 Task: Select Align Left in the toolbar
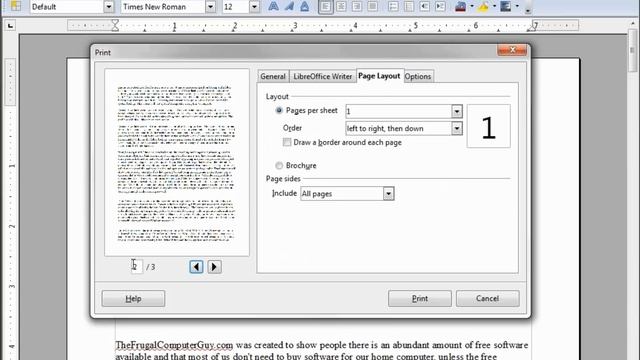[x=325, y=7]
